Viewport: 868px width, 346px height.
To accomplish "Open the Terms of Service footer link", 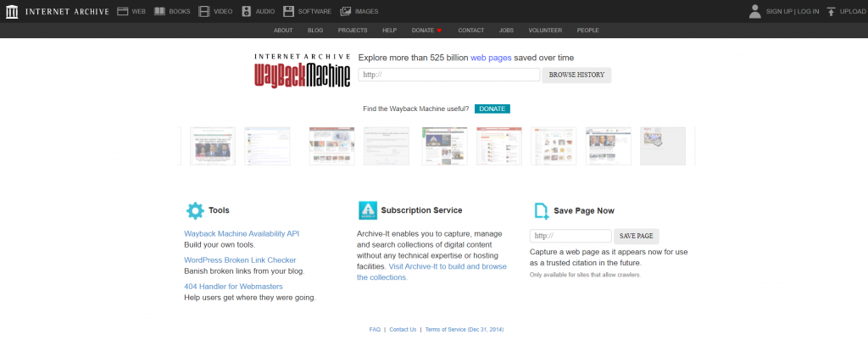I will tap(465, 329).
